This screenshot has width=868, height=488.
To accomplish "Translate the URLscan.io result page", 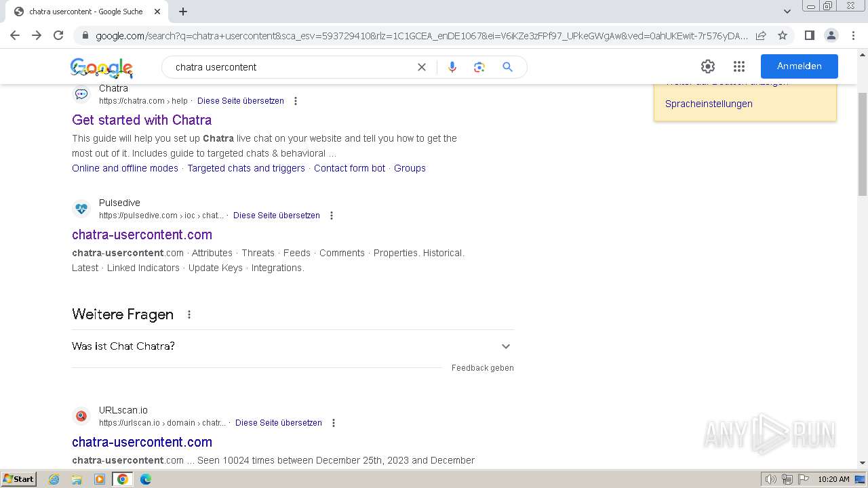I will [279, 423].
